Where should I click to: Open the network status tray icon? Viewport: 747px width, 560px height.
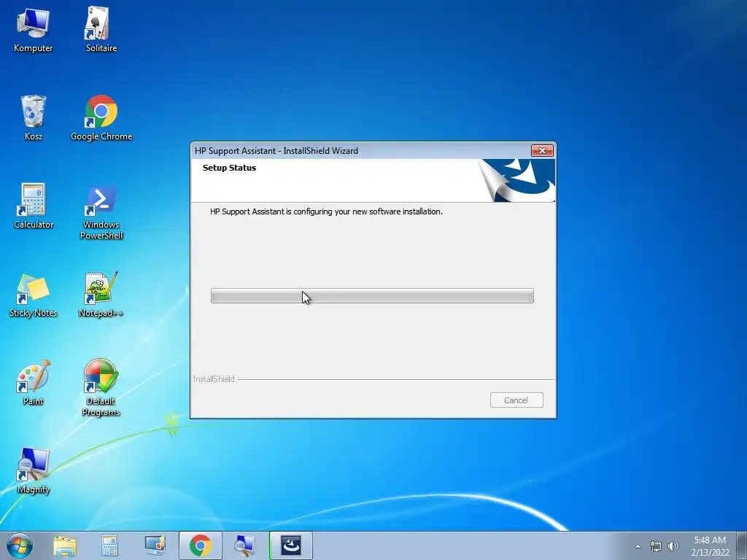656,546
